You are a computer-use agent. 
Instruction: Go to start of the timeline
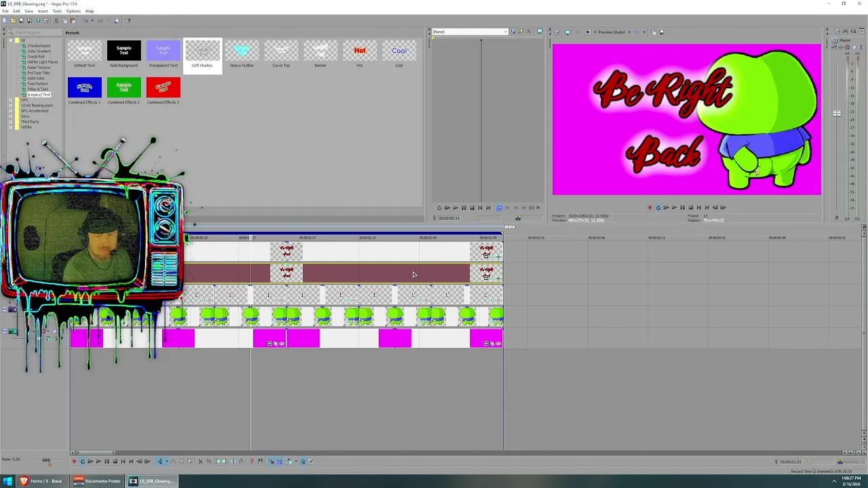pyautogui.click(x=123, y=462)
